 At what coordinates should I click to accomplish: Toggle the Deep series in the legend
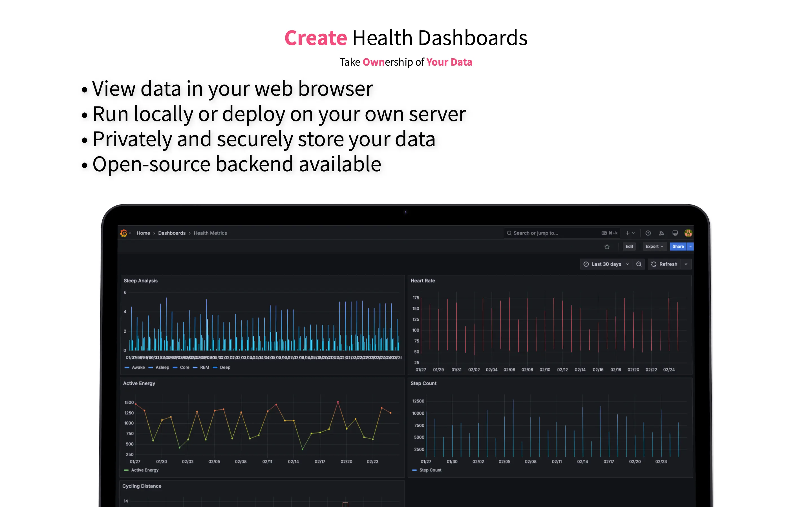[225, 368]
